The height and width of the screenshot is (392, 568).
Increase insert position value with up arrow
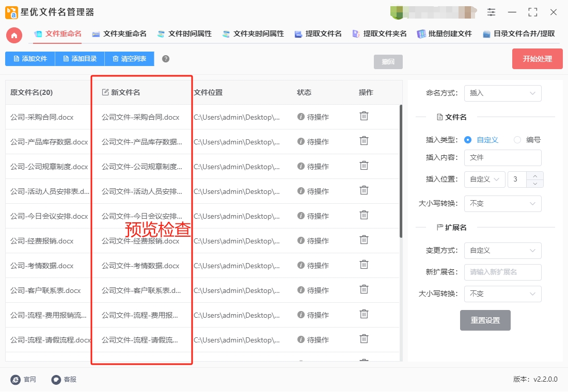pos(535,175)
